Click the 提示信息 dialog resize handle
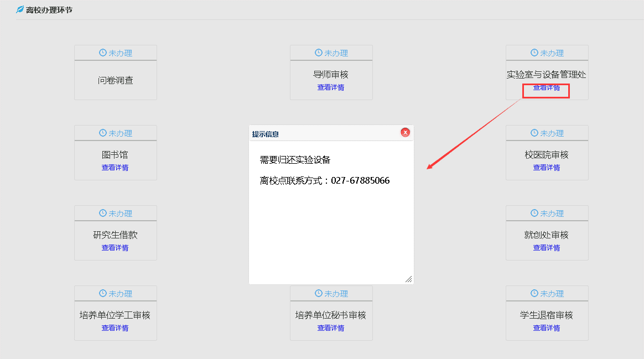This screenshot has height=359, width=644. tap(409, 279)
